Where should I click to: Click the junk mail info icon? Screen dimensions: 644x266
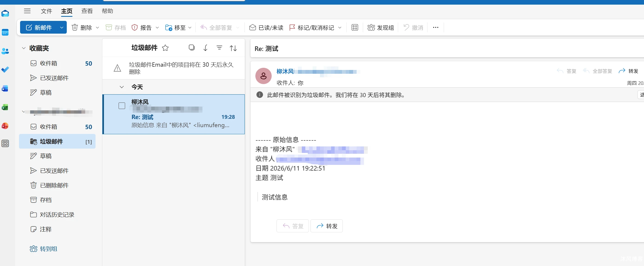(x=260, y=95)
